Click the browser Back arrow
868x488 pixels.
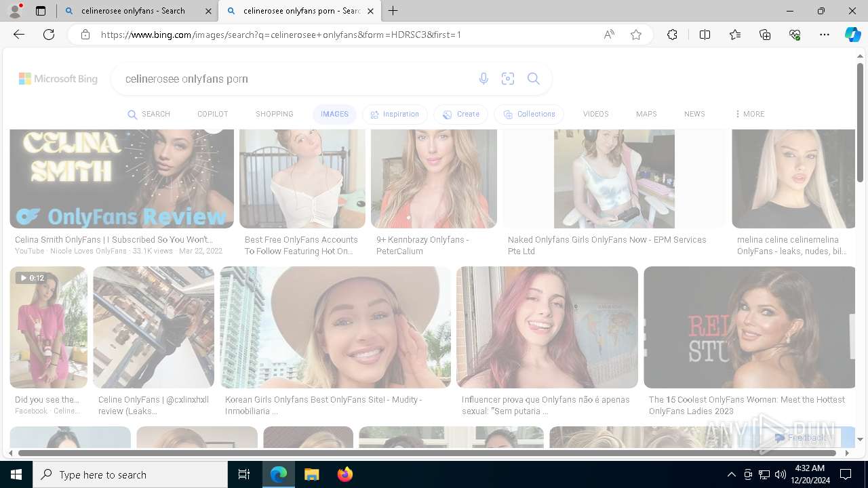pos(19,35)
